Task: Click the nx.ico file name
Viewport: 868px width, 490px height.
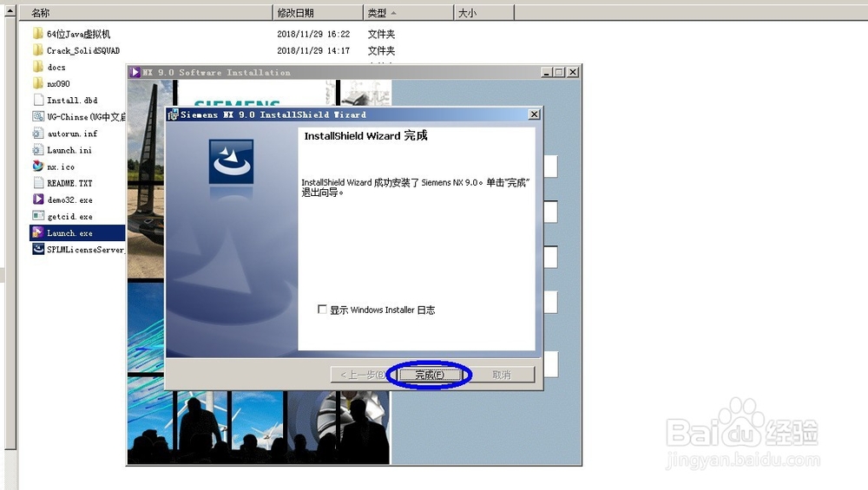Action: click(61, 167)
